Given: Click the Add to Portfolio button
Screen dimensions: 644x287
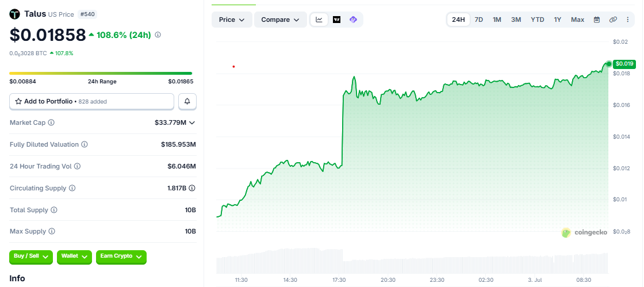Looking at the screenshot, I should point(91,101).
